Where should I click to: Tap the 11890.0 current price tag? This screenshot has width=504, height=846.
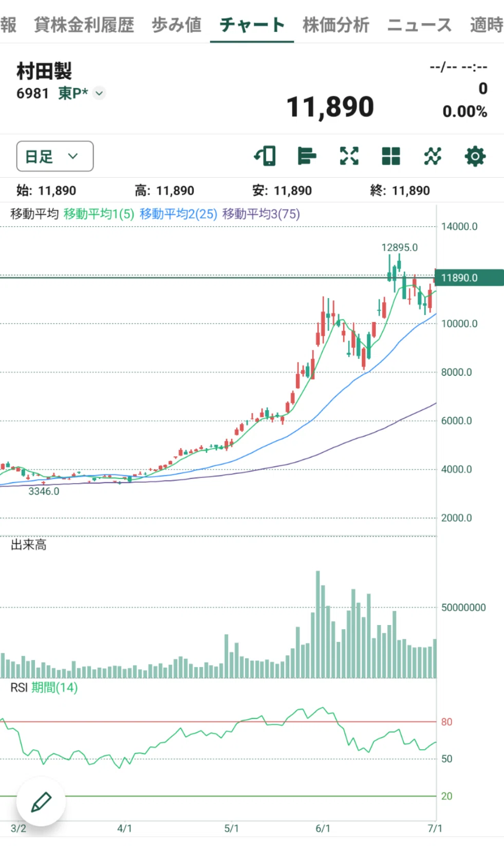[x=469, y=278]
